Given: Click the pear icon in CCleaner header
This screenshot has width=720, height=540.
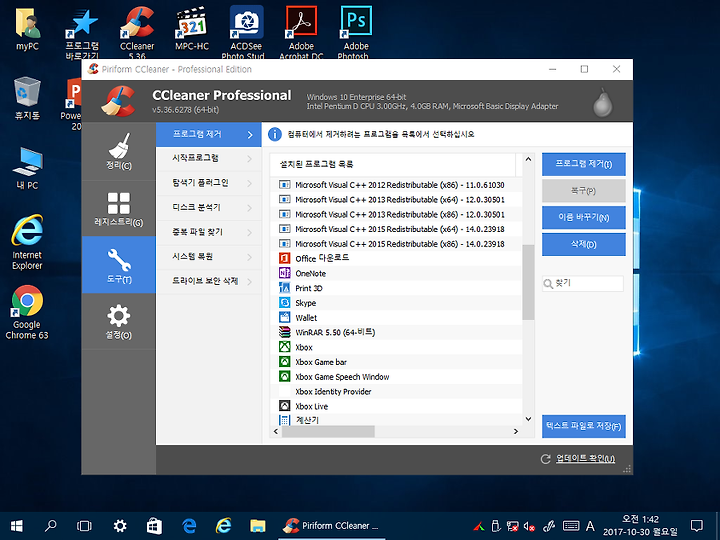Looking at the screenshot, I should pyautogui.click(x=602, y=102).
